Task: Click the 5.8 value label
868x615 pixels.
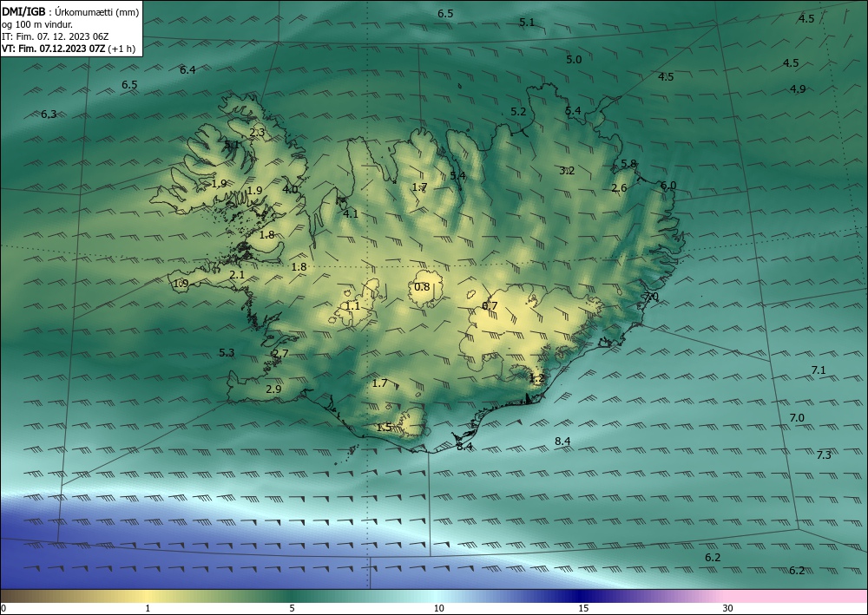Action: [x=628, y=164]
